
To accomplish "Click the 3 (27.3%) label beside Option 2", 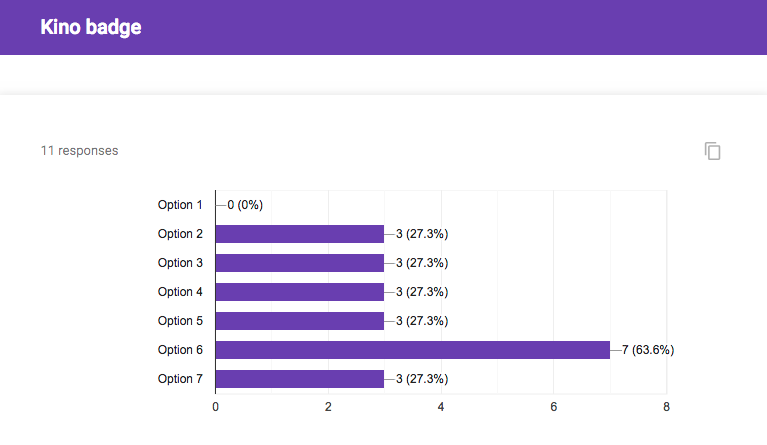I will 422,234.
